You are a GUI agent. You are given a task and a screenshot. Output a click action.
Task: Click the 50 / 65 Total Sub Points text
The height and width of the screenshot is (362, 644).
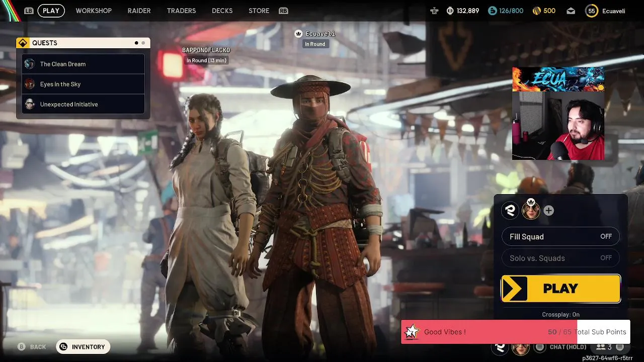tap(587, 332)
